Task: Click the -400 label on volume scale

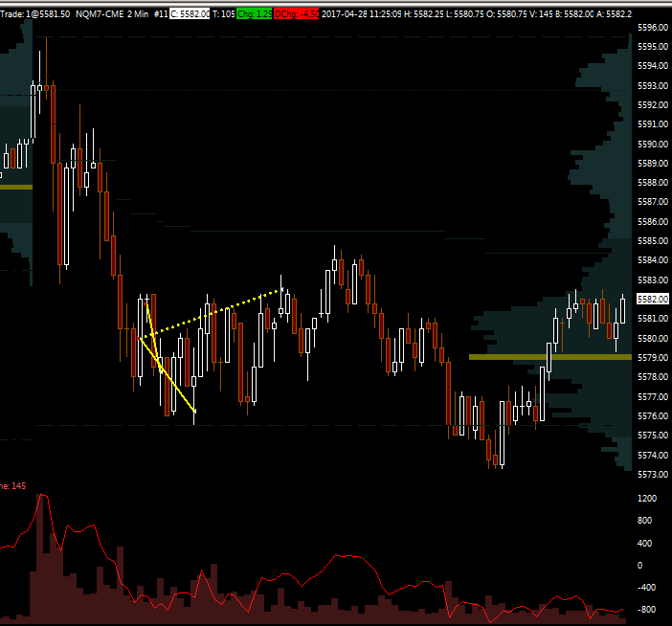Action: tap(647, 588)
